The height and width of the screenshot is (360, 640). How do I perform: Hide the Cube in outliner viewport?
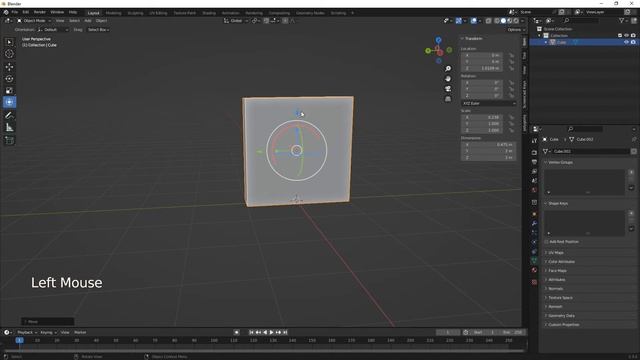click(x=627, y=42)
